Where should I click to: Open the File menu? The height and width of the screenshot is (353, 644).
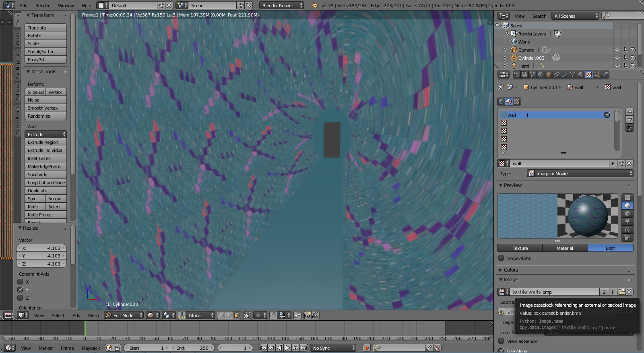coord(24,6)
